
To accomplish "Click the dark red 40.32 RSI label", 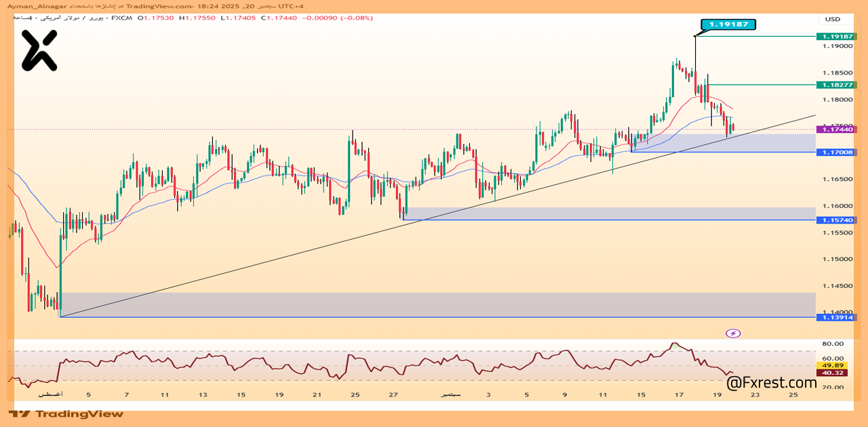I will tap(833, 372).
